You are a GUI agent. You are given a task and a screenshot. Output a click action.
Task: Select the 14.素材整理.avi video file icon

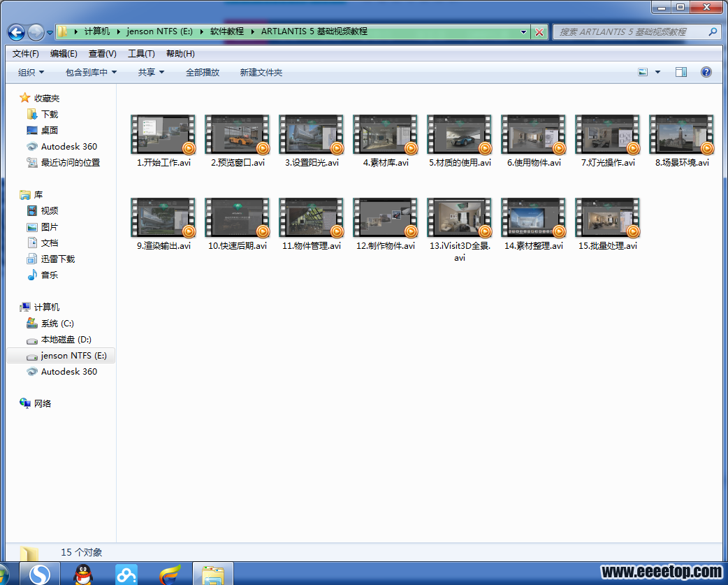point(534,217)
